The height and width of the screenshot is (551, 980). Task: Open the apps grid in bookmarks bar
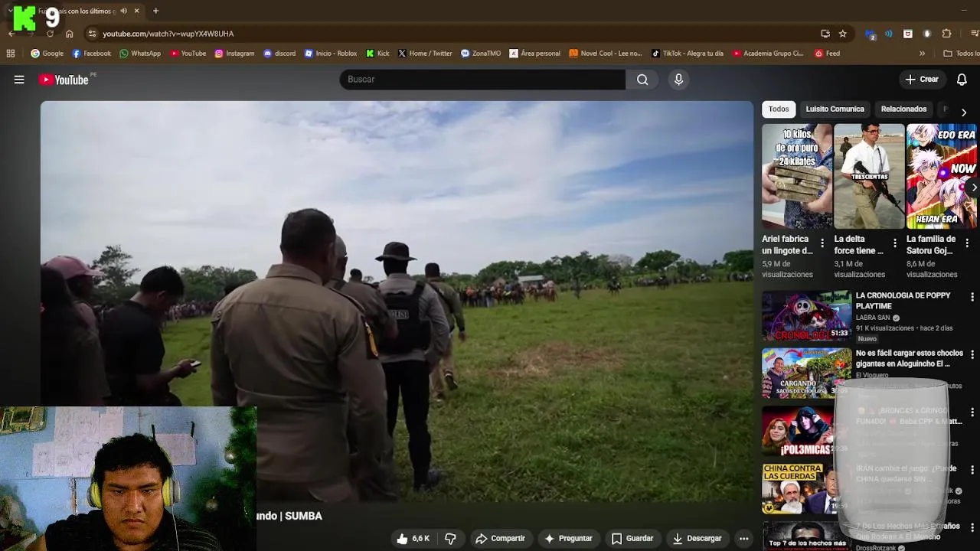[11, 54]
